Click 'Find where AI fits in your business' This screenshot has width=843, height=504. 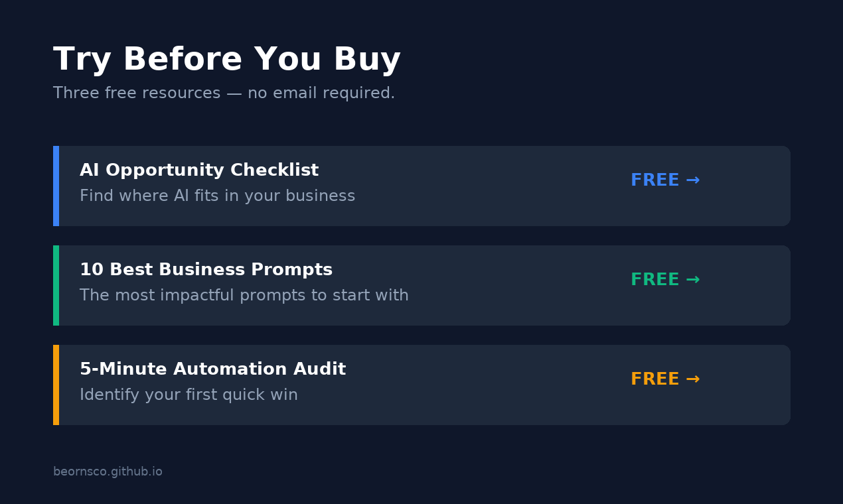(x=217, y=195)
